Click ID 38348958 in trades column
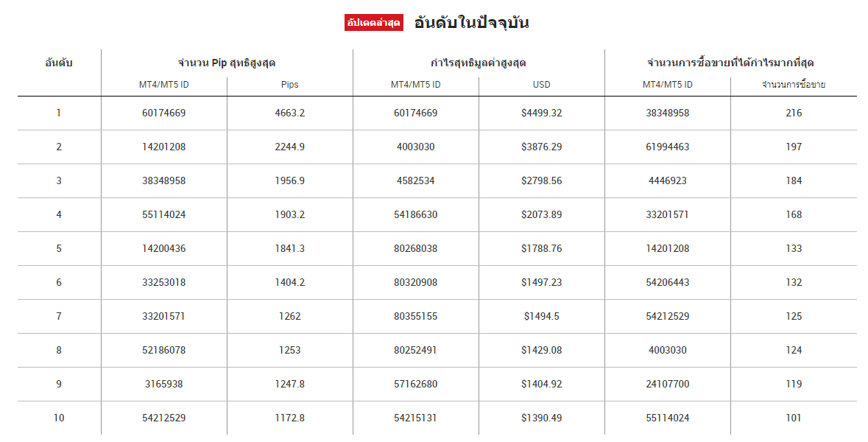 [x=668, y=113]
